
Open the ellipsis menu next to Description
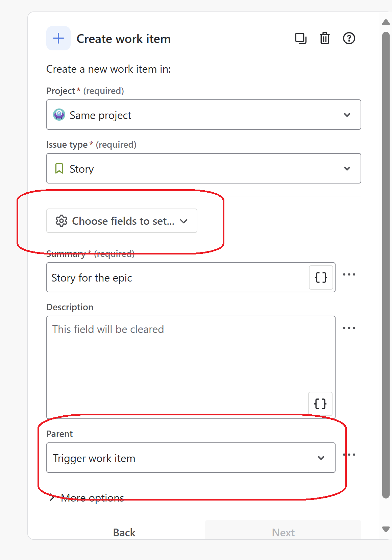[349, 327]
